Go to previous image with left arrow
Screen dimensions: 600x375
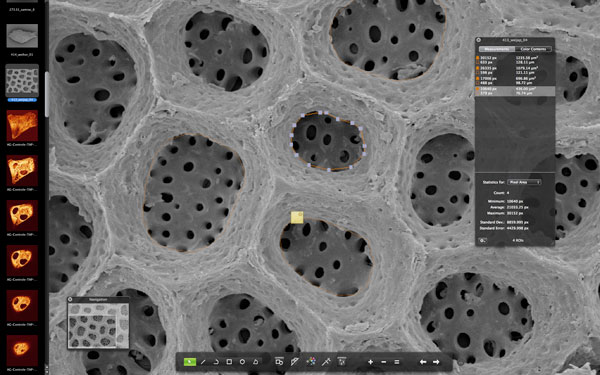[x=423, y=362]
